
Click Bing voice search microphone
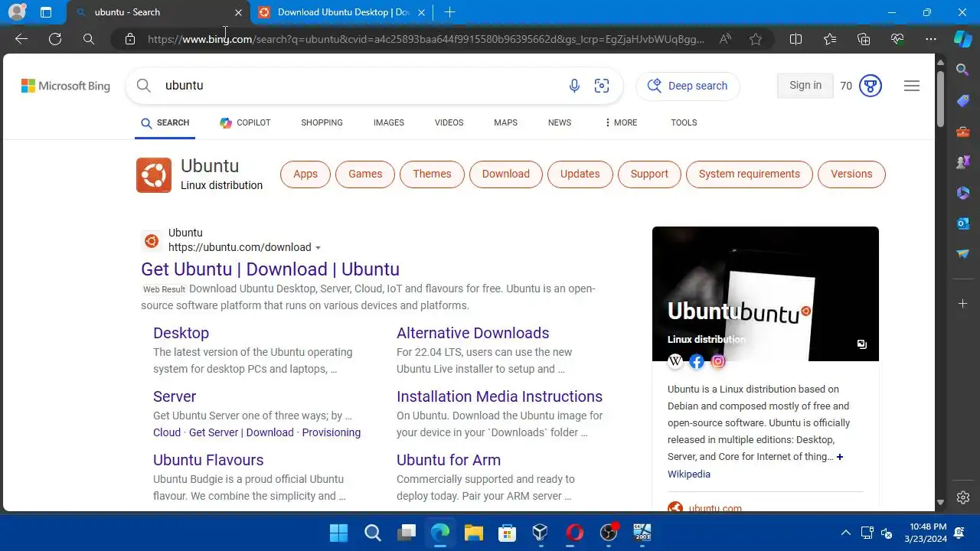click(574, 86)
